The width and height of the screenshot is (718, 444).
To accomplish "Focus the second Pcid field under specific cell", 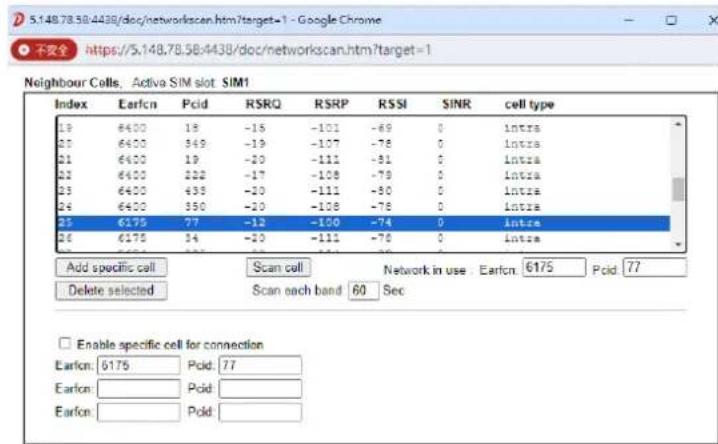I will 260,389.
